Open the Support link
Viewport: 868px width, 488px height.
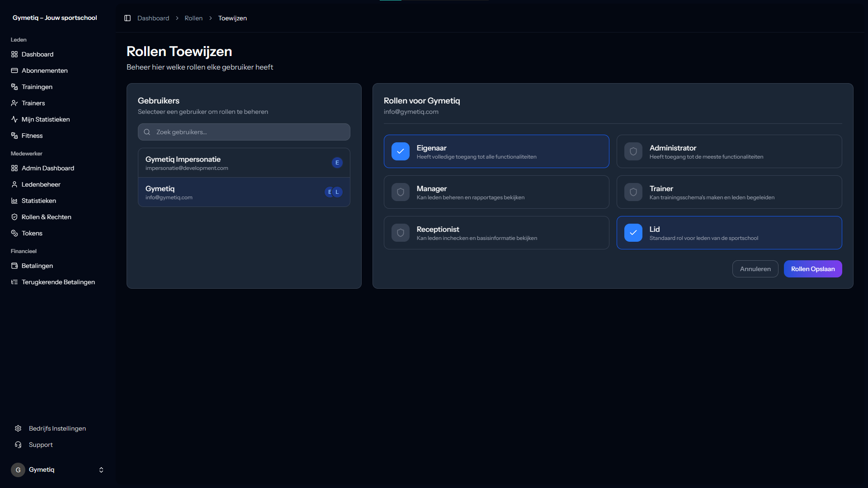pos(58,445)
